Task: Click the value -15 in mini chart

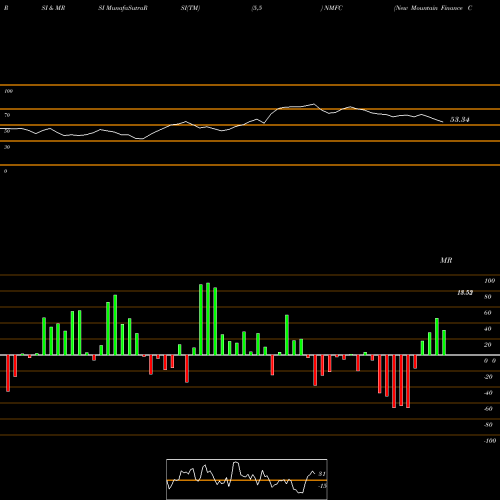Action: (322, 486)
